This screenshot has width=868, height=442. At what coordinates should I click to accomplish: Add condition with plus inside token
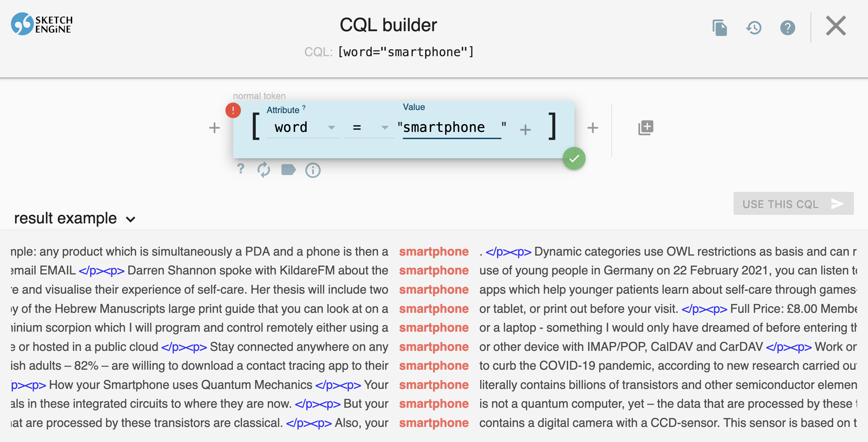(525, 130)
